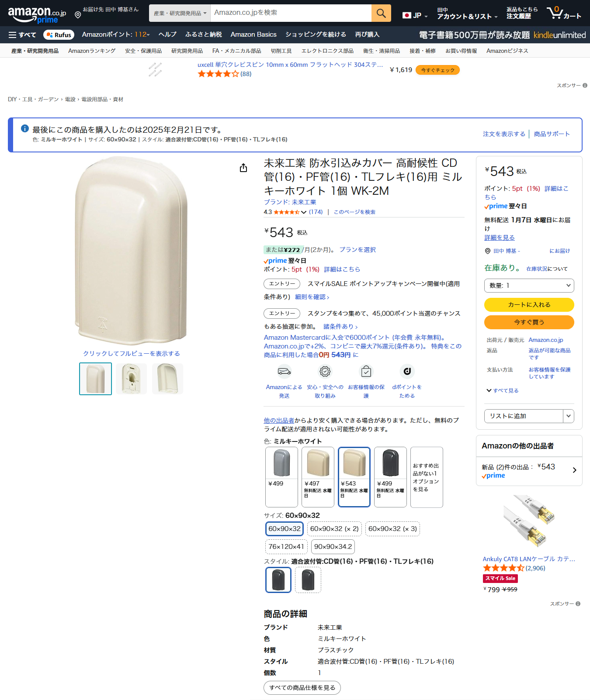Open the Amazon Basics nav item
Viewport: 590px width, 700px height.
253,34
